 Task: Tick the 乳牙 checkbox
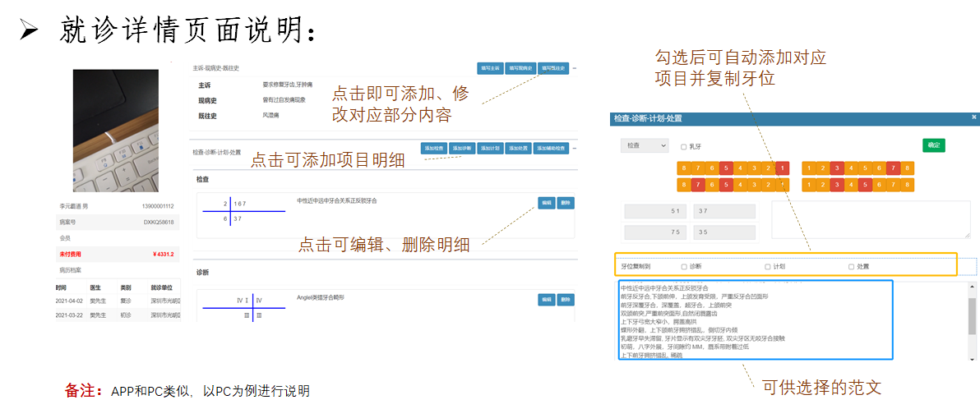pos(684,147)
